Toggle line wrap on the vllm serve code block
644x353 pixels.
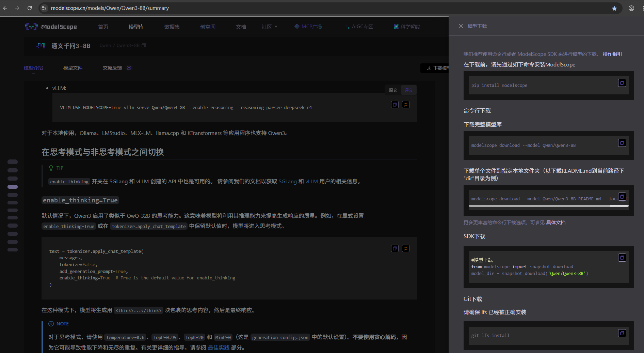[406, 105]
